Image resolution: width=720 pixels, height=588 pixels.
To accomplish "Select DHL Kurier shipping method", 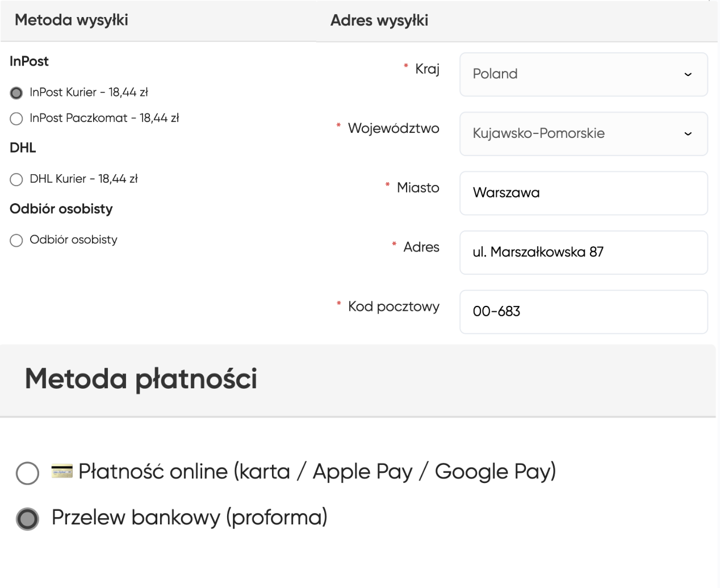I will (16, 179).
